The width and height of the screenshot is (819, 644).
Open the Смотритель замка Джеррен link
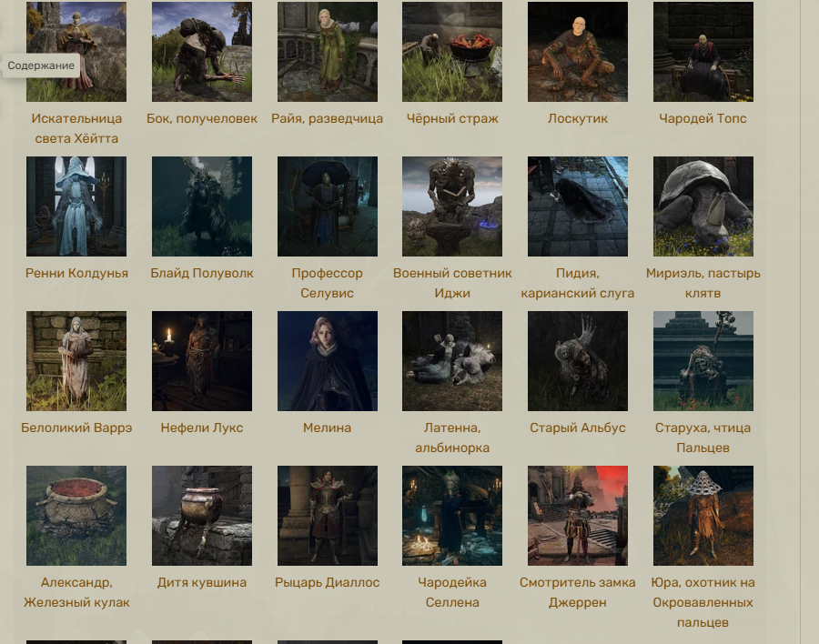[577, 592]
